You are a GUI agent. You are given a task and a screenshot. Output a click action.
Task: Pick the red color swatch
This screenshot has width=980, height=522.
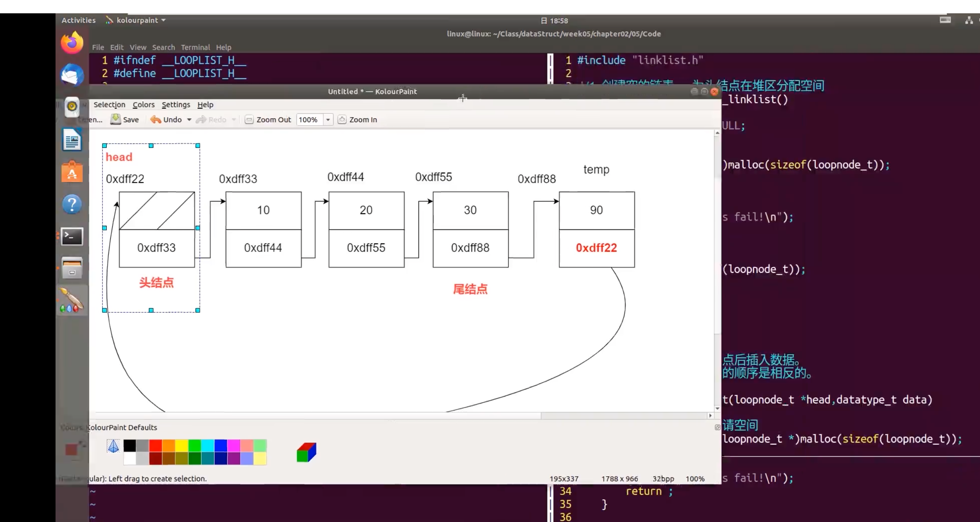[155, 445]
